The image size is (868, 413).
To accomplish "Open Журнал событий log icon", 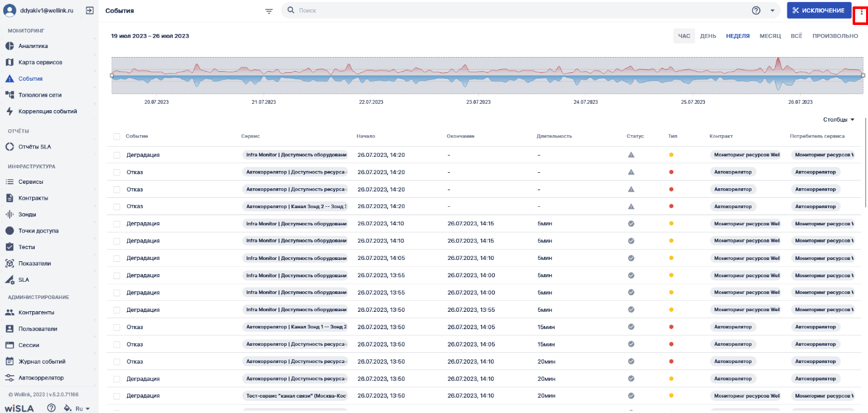I will [10, 361].
